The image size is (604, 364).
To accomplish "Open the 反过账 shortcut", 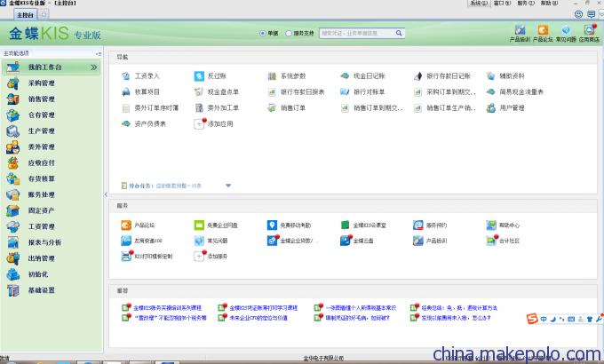I will (211, 75).
